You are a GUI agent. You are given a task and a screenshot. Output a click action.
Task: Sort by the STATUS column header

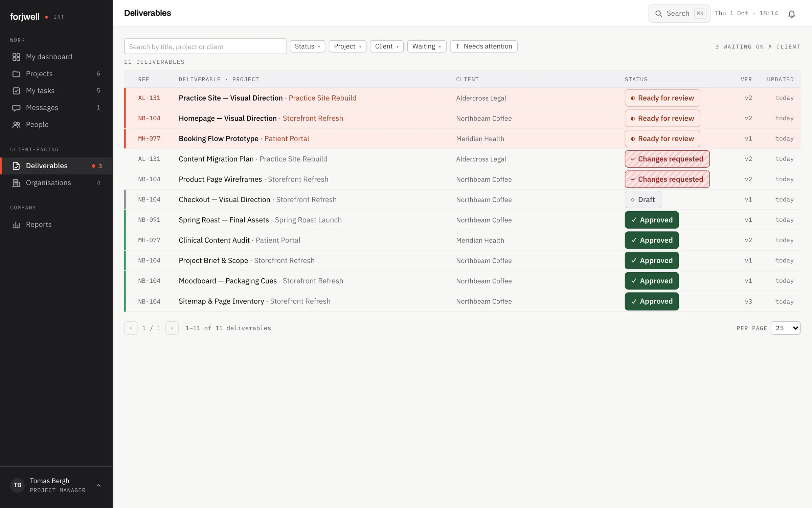click(x=636, y=79)
